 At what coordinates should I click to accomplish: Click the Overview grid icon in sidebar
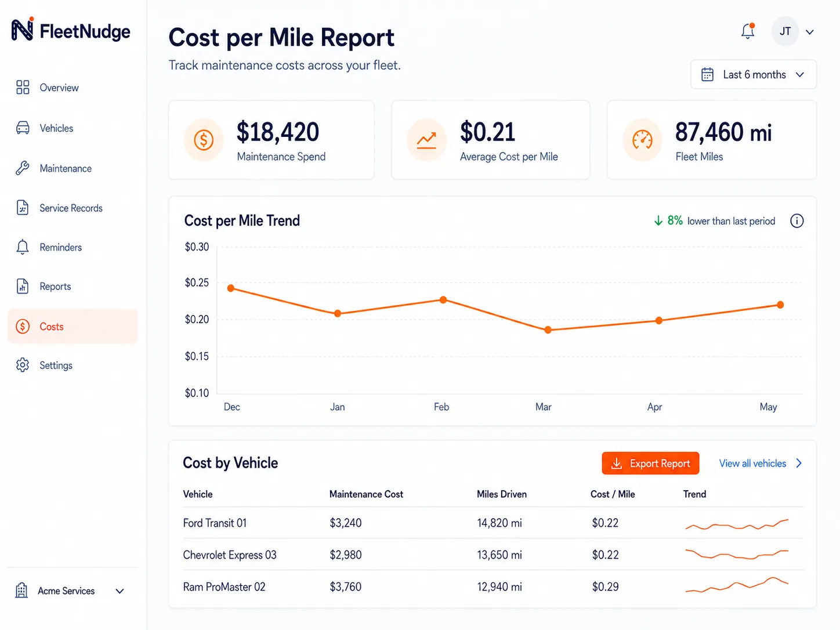point(23,88)
